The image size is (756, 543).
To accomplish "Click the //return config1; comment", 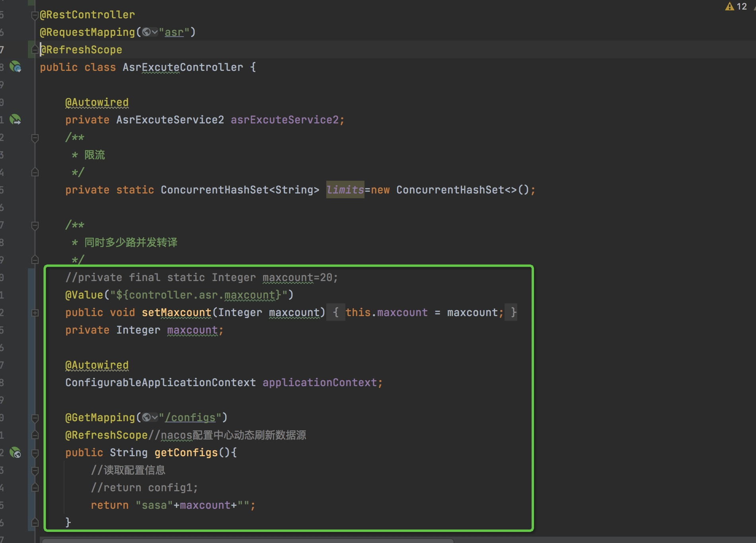I will pyautogui.click(x=144, y=488).
